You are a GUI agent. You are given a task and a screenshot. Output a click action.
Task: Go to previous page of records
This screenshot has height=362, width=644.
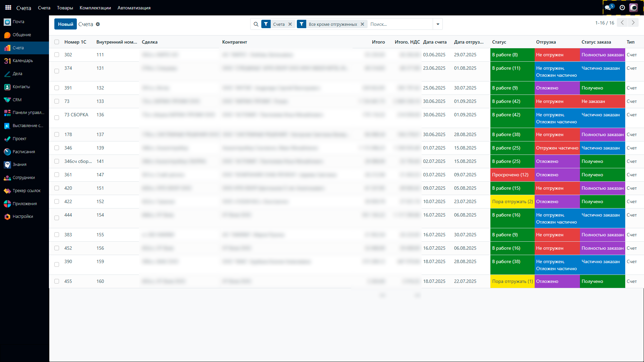(622, 22)
